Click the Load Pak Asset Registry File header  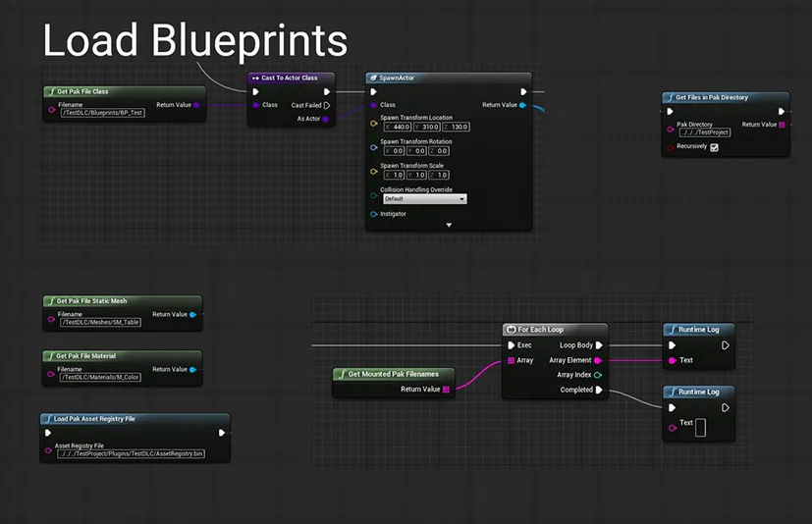tap(135, 419)
